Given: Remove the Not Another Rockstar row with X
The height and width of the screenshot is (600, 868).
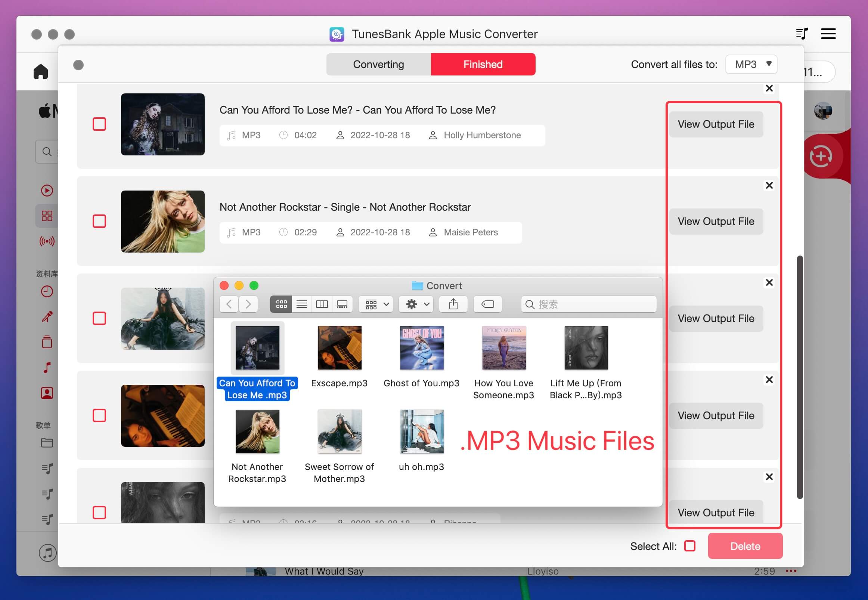Looking at the screenshot, I should pos(769,185).
